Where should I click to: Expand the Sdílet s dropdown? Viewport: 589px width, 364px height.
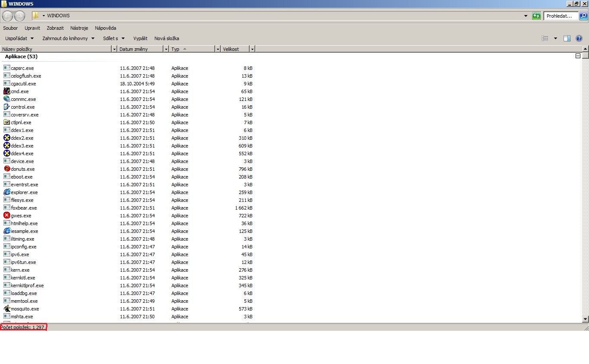[x=114, y=38]
